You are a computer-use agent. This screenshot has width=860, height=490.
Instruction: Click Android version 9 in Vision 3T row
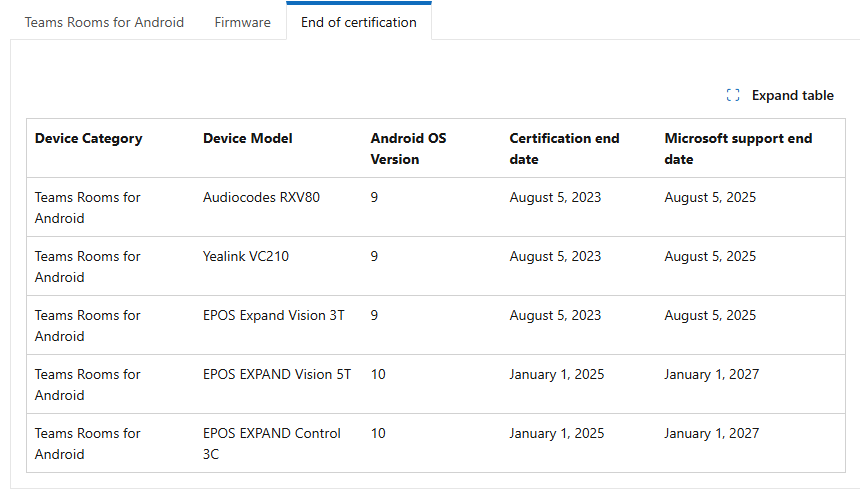374,316
